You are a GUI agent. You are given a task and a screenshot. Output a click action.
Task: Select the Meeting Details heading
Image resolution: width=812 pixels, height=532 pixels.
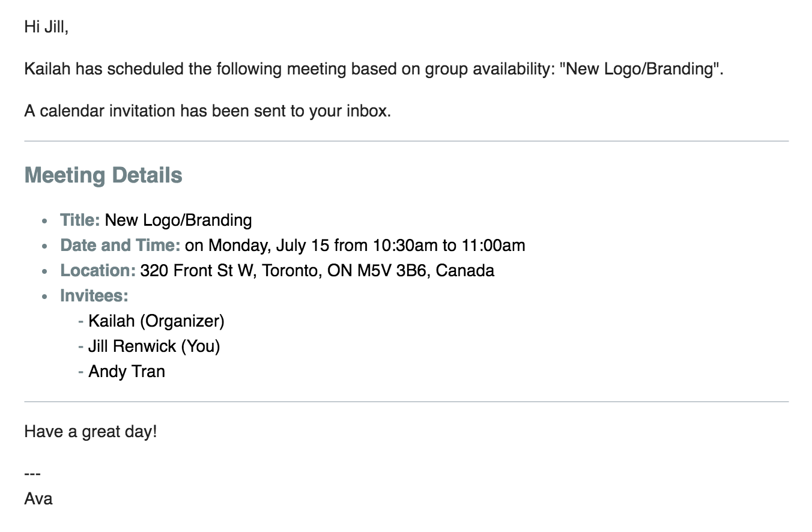(x=103, y=175)
